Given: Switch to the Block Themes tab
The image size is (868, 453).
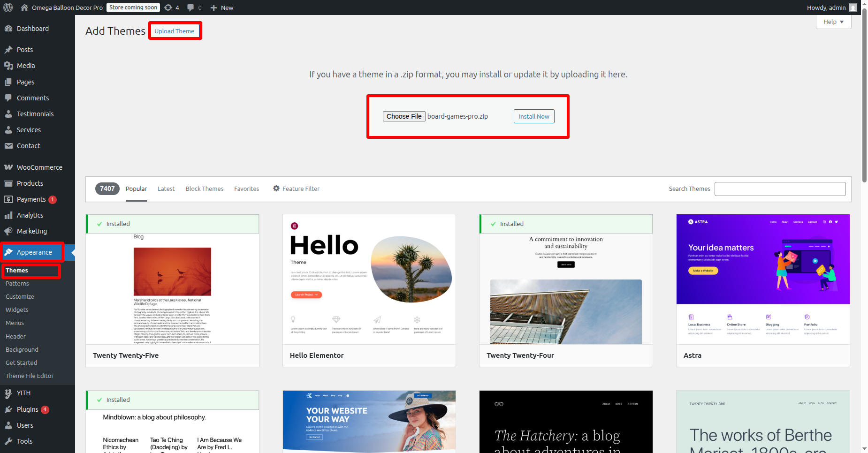Looking at the screenshot, I should click(205, 189).
